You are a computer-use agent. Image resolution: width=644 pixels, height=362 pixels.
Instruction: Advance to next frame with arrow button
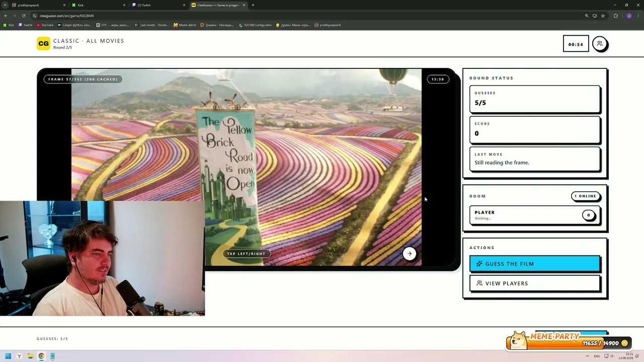[x=410, y=253]
